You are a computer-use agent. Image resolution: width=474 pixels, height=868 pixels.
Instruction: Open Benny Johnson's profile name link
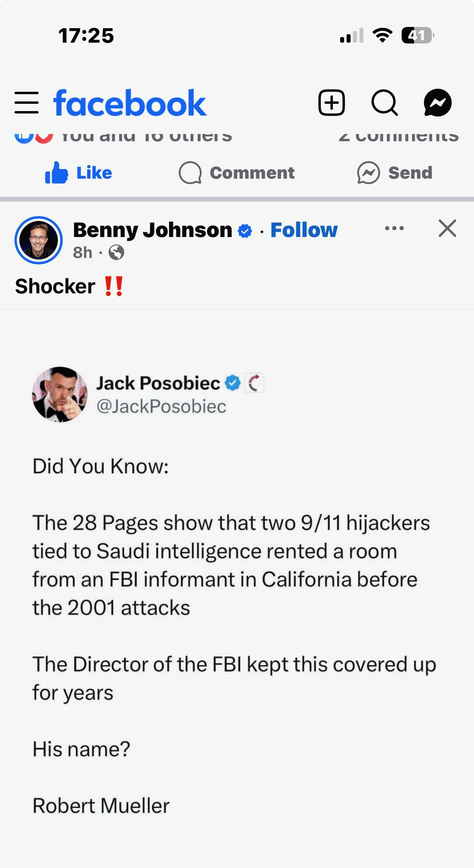tap(152, 230)
